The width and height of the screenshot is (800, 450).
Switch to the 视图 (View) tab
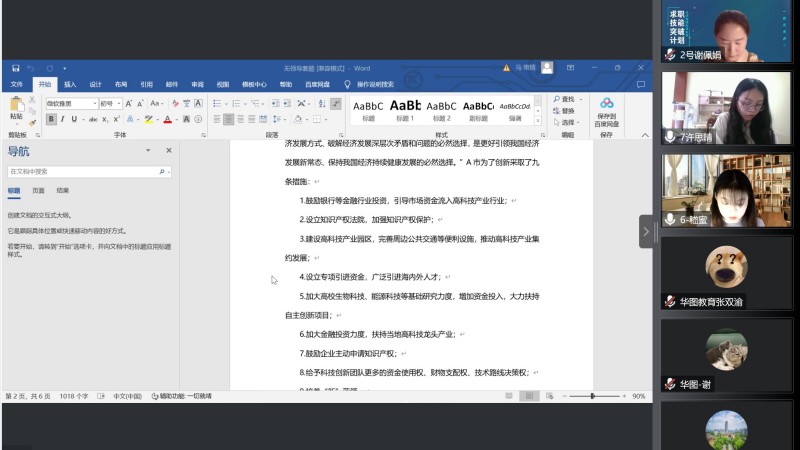pyautogui.click(x=223, y=84)
